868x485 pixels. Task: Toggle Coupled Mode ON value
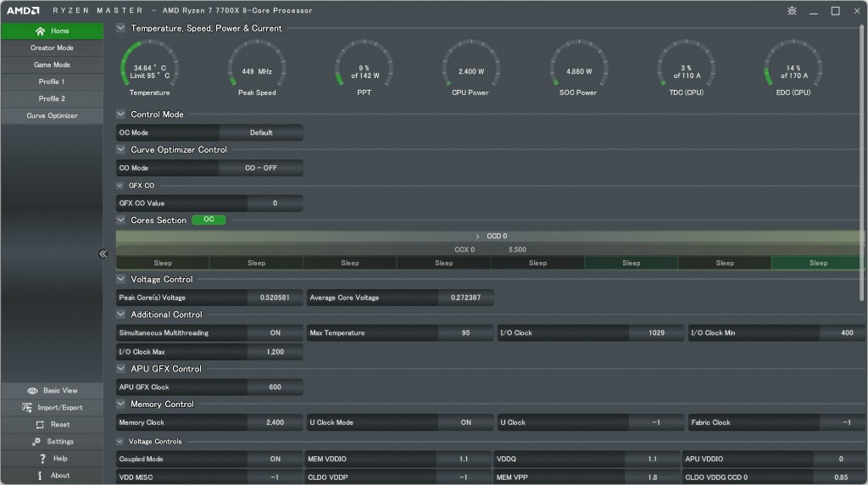(x=275, y=459)
